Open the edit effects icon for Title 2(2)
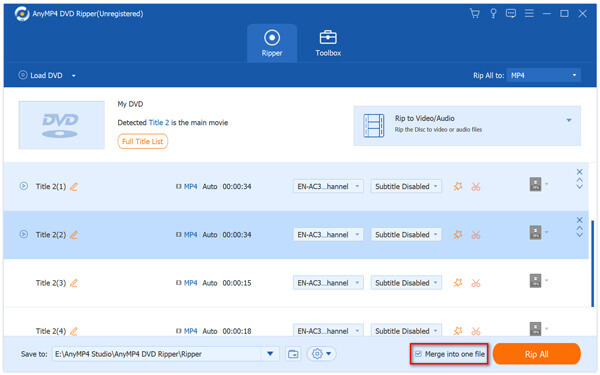 [458, 235]
